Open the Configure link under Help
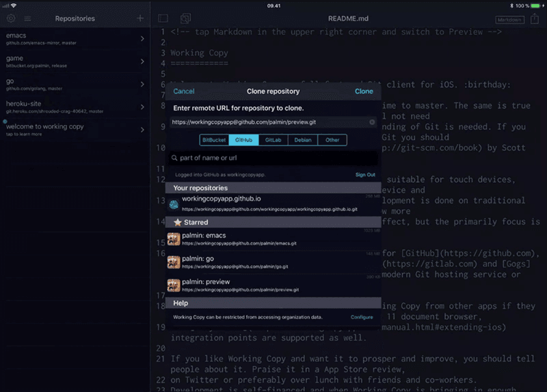The image size is (547, 392). [362, 318]
